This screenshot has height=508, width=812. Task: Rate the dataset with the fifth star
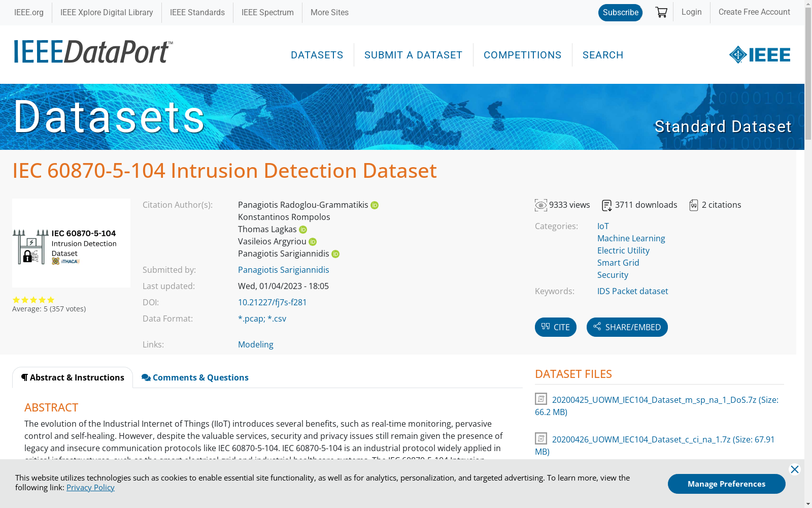pyautogui.click(x=51, y=300)
